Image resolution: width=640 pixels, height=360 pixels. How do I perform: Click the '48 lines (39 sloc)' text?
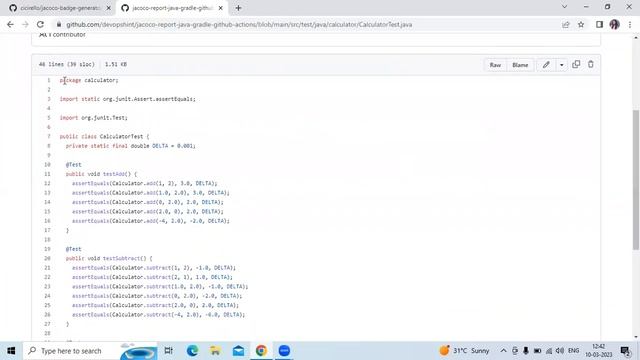(x=67, y=64)
